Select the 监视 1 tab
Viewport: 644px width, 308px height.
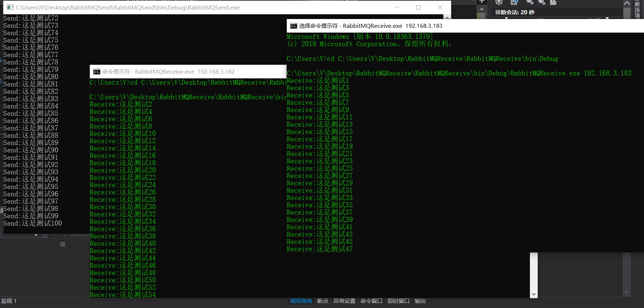coord(9,301)
